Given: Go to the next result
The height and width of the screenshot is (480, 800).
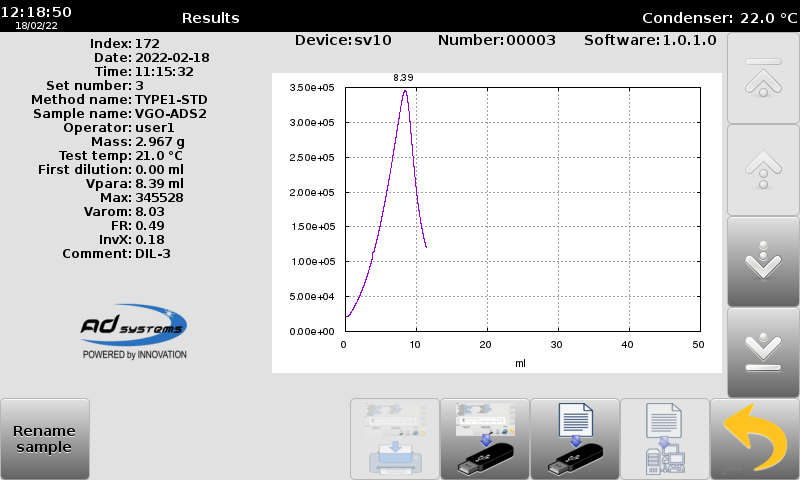Looking at the screenshot, I should click(x=763, y=261).
